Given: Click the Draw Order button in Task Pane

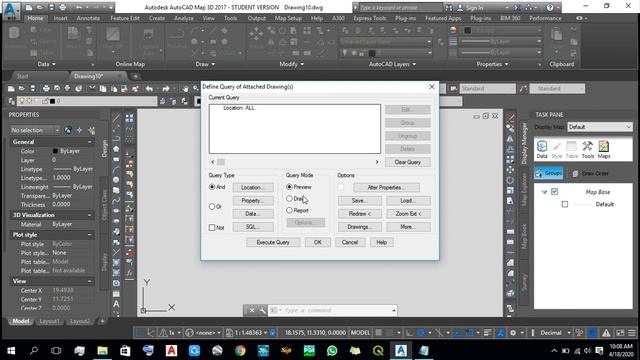Looking at the screenshot, I should coord(591,173).
